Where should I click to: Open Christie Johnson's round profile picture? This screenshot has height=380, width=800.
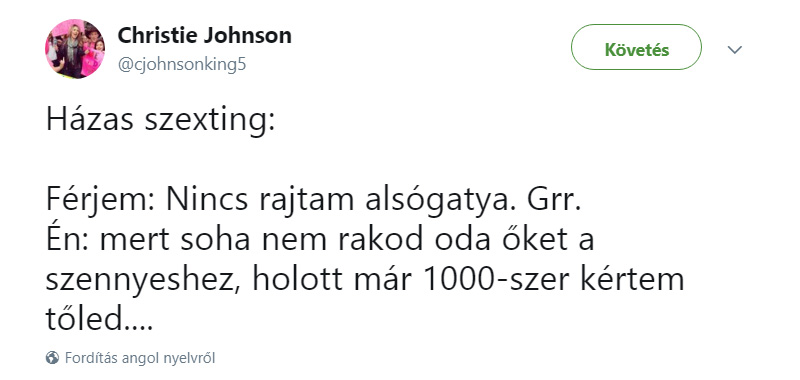coord(75,49)
